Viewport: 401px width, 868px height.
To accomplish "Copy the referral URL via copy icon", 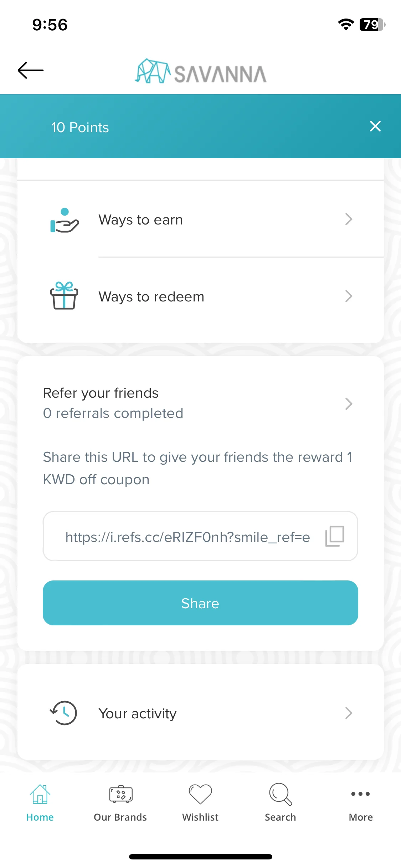I will [x=334, y=536].
